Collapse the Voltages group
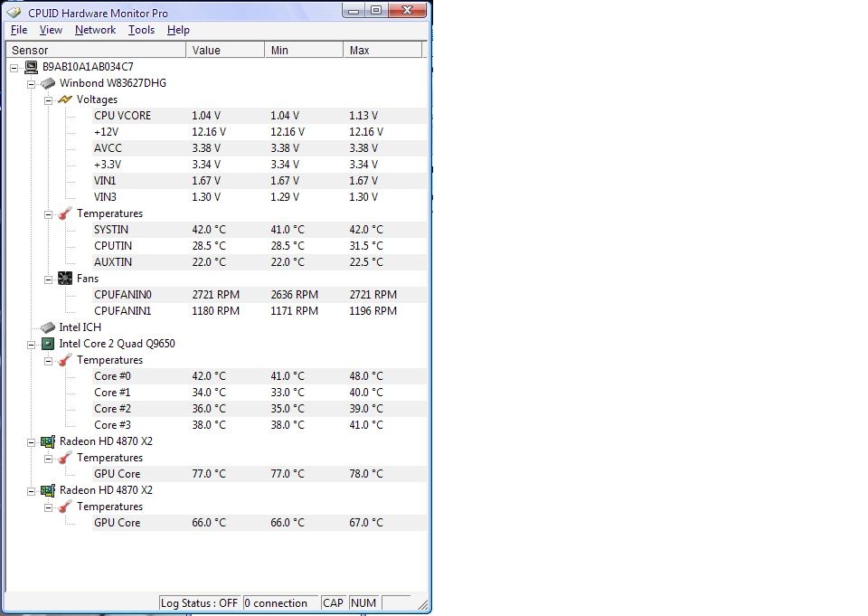The image size is (868, 616). coord(48,100)
